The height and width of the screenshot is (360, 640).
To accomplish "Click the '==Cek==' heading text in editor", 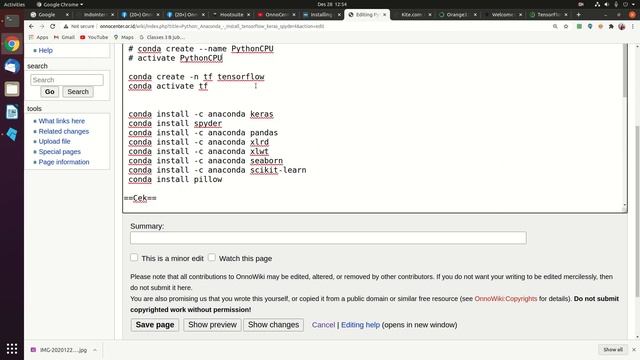I will (140, 198).
